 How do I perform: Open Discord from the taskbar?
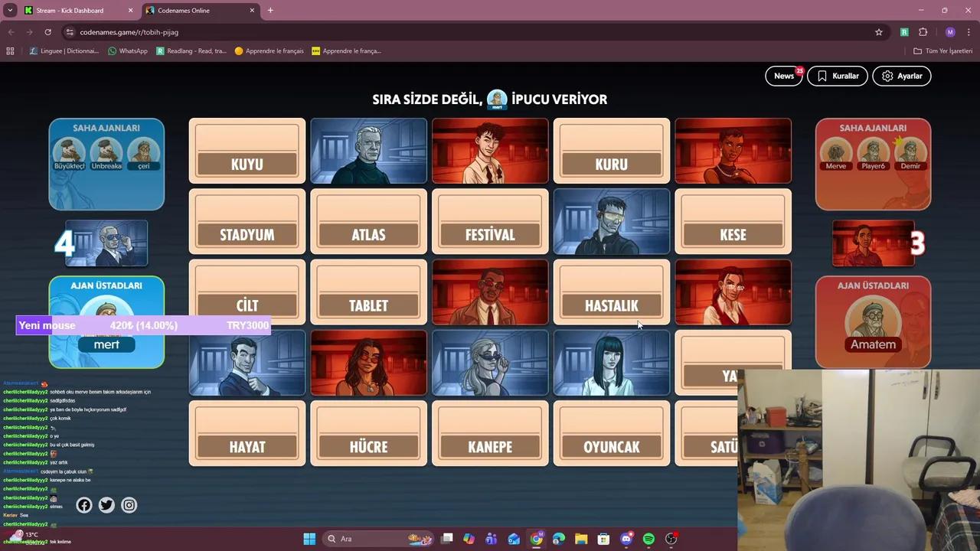pos(626,539)
